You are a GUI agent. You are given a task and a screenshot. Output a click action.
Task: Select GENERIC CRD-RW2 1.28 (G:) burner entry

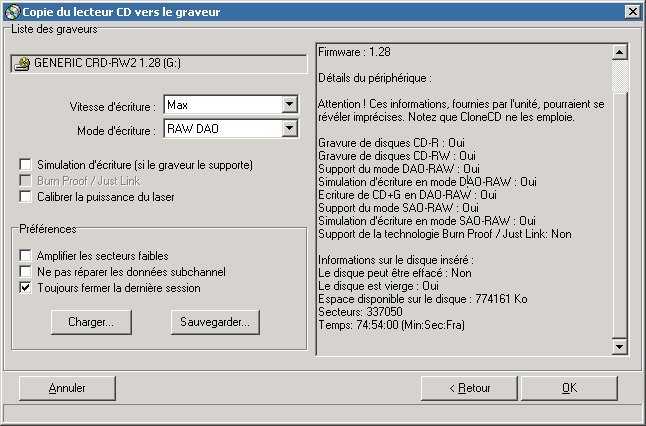tap(159, 63)
